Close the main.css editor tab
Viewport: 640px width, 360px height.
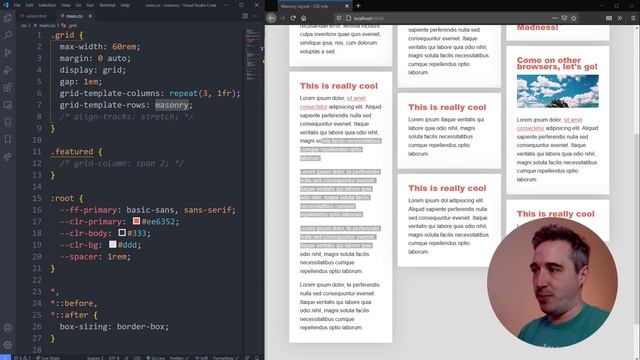[x=90, y=16]
